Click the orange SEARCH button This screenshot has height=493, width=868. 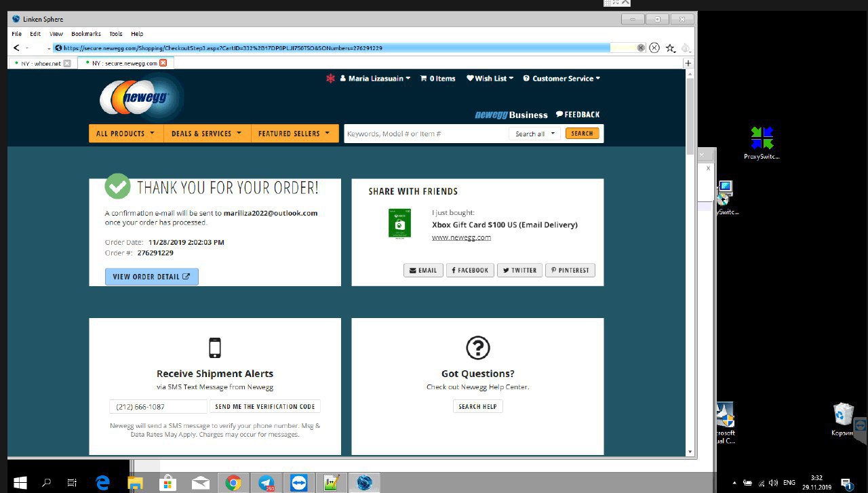coord(582,134)
